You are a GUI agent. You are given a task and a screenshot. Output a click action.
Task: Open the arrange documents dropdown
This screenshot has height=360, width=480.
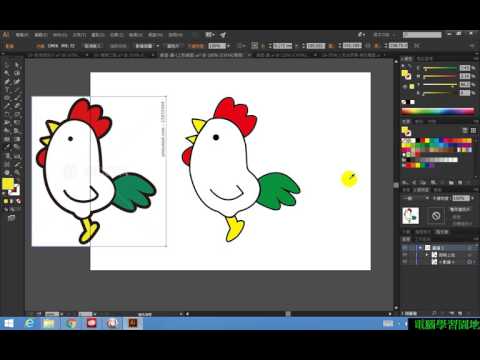(x=210, y=35)
